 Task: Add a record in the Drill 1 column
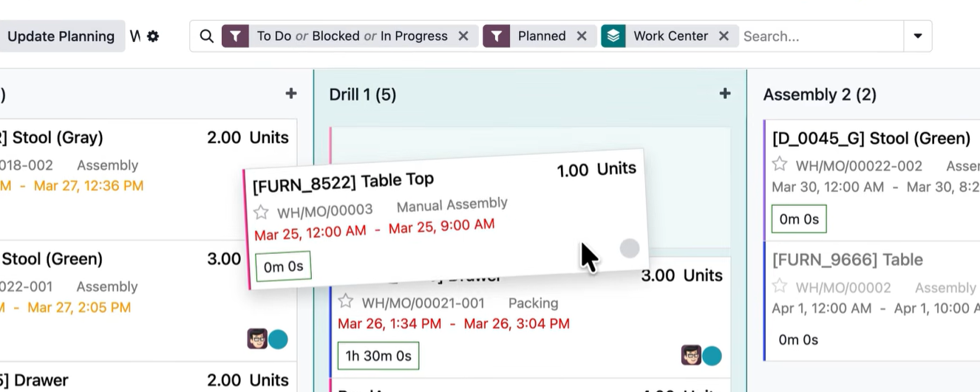(x=725, y=94)
